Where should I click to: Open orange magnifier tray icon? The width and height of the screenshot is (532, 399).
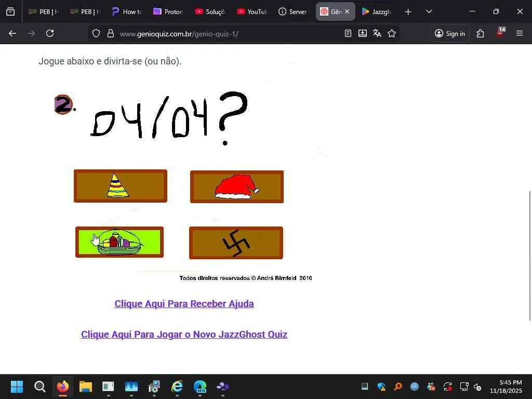pos(398,387)
